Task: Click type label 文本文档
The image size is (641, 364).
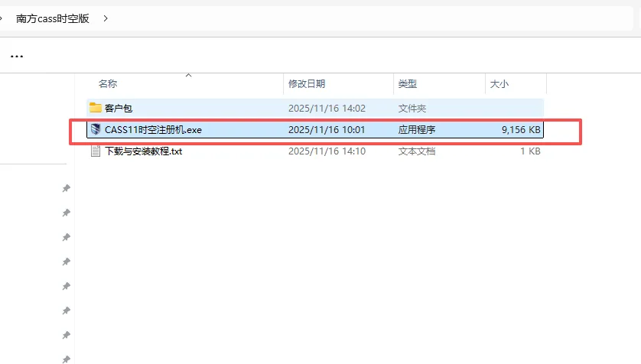Action: coord(417,151)
